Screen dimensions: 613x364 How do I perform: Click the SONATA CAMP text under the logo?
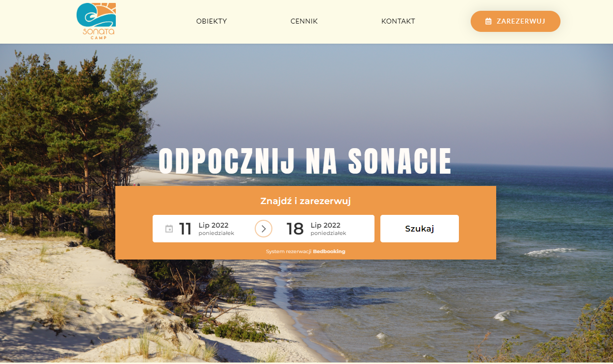[x=99, y=33]
